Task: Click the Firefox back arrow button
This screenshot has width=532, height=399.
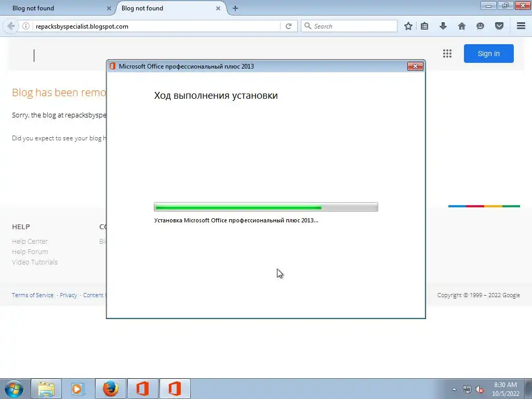Action: click(x=11, y=26)
